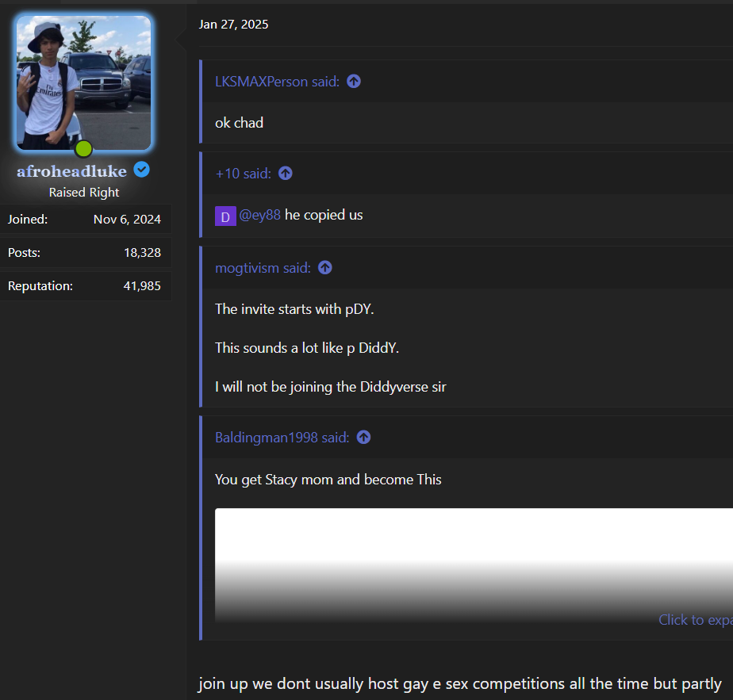
Task: Click the quoted text 'ok chad'
Action: (240, 123)
